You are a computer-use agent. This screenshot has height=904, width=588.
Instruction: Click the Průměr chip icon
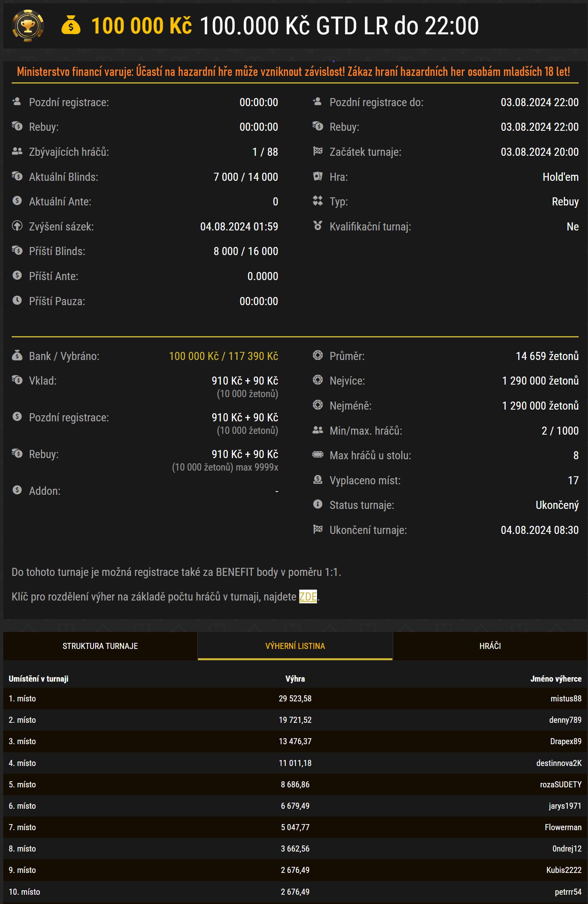pyautogui.click(x=318, y=356)
